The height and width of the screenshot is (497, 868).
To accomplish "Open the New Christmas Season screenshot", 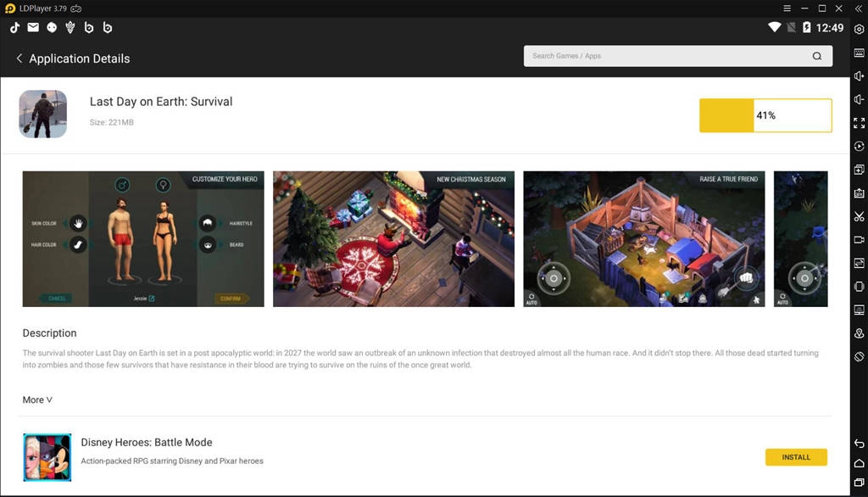I will coord(393,239).
